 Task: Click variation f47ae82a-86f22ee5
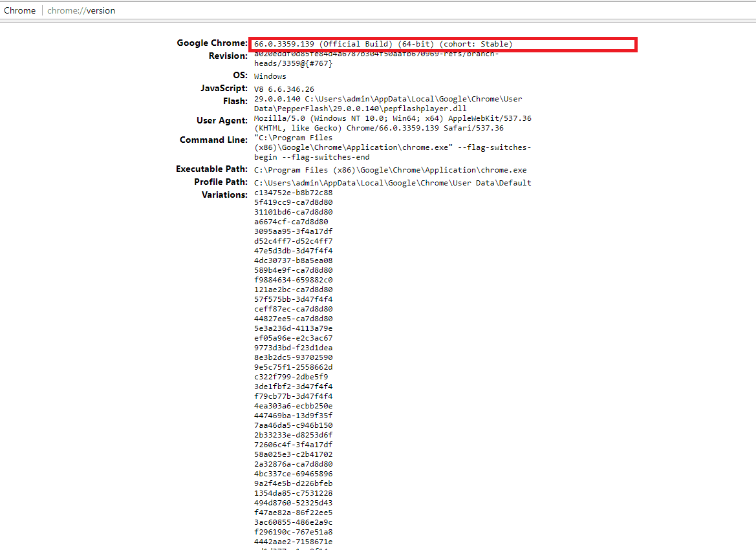pos(293,513)
